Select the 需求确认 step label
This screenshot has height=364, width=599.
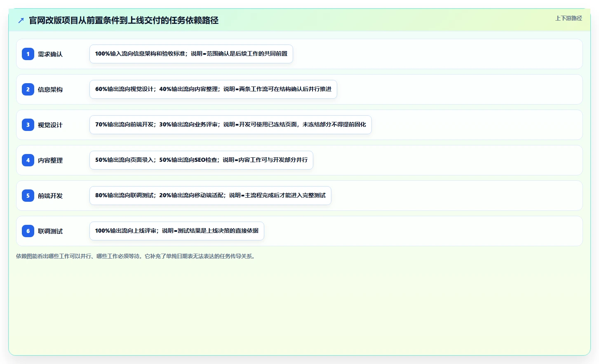click(50, 54)
